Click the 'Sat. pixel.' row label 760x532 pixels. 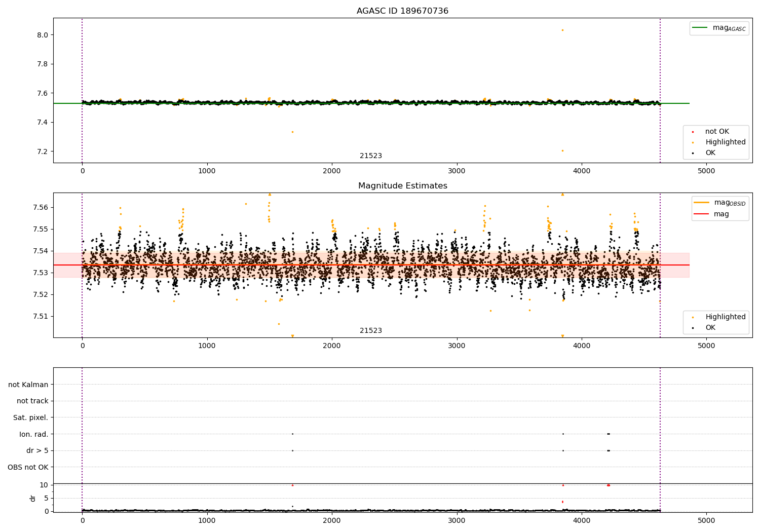[31, 417]
